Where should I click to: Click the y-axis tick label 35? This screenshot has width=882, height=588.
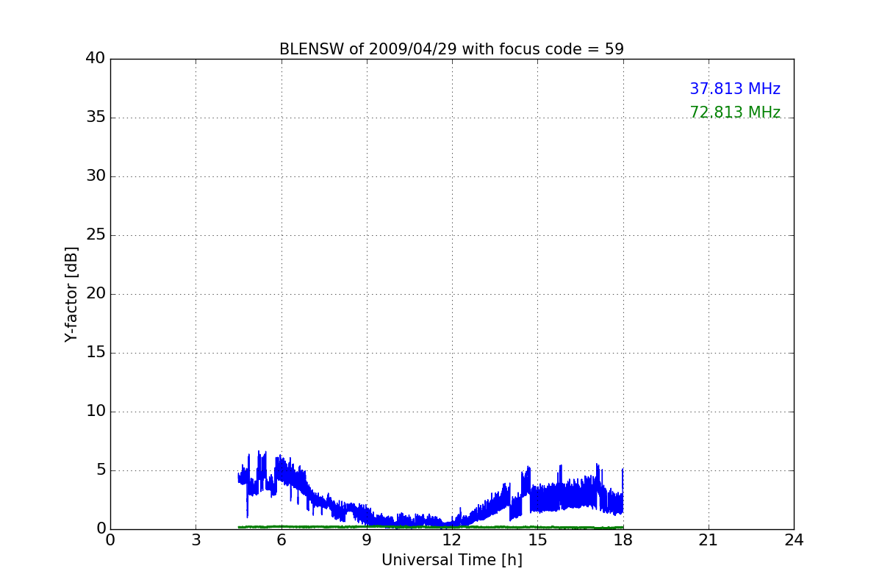coord(96,118)
